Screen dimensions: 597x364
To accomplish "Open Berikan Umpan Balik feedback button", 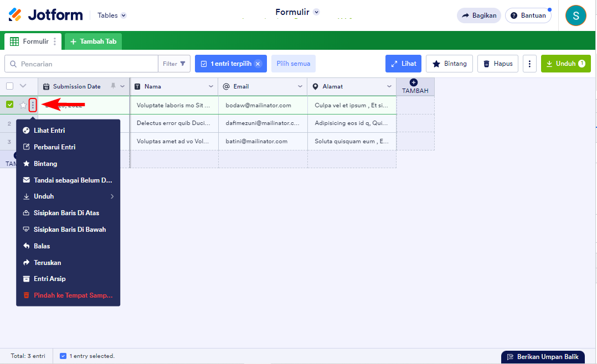I will [543, 357].
